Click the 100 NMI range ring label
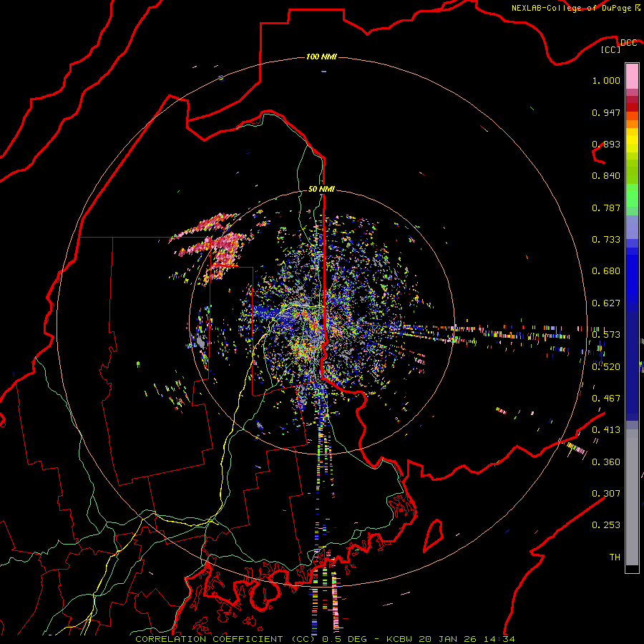The width and height of the screenshot is (644, 644). click(321, 57)
